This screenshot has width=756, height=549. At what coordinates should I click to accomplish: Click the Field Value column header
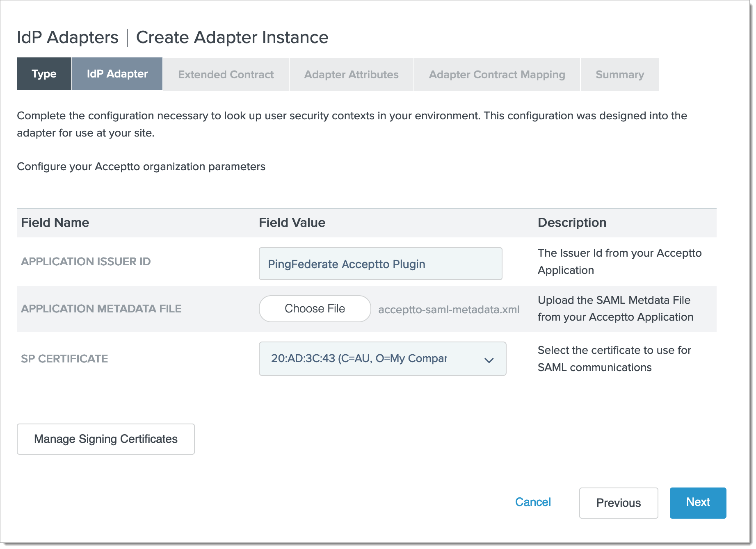click(x=292, y=223)
